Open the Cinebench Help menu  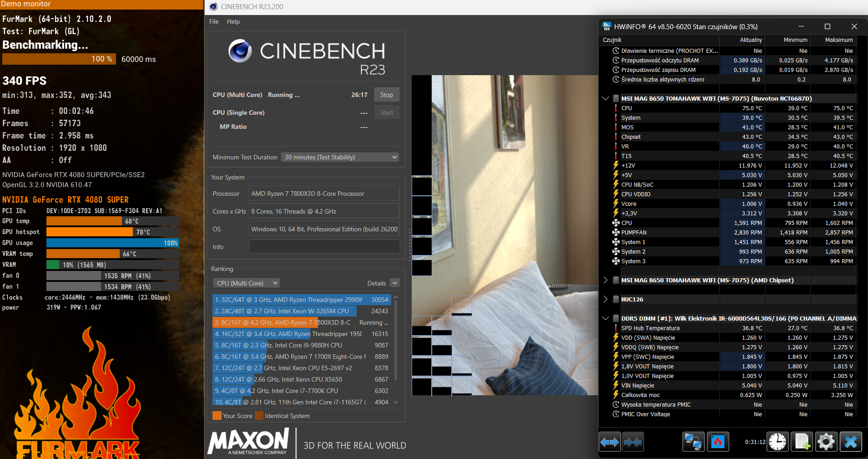tap(233, 21)
